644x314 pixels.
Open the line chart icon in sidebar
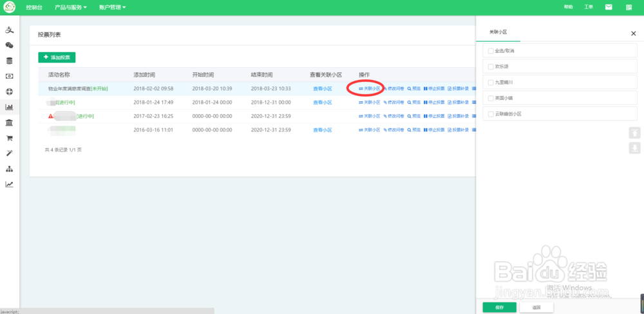(x=9, y=184)
